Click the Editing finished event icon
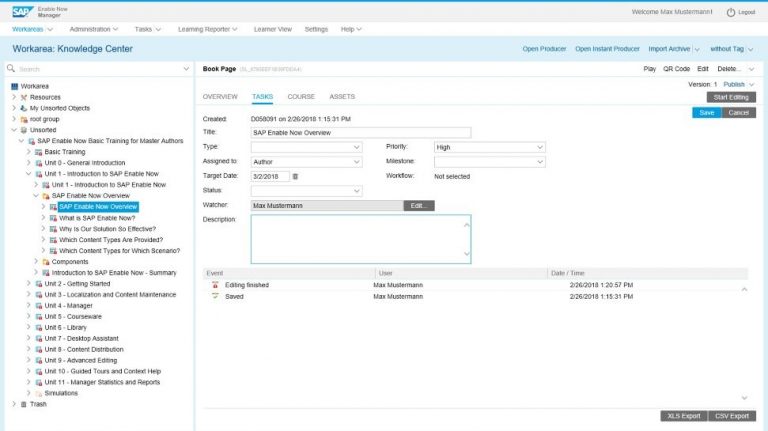This screenshot has height=431, width=768. tap(214, 285)
